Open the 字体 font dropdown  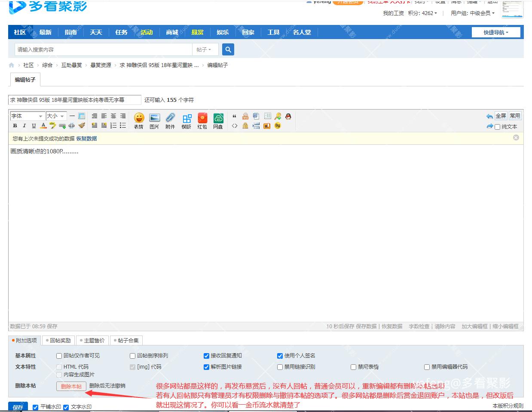tap(27, 116)
